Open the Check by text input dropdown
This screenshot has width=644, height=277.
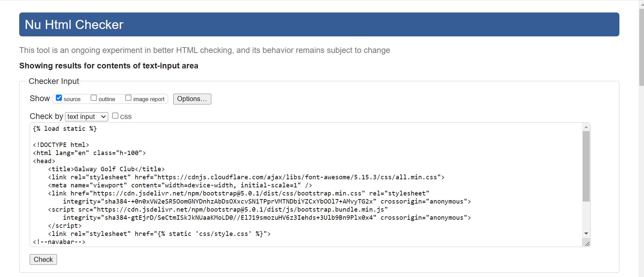click(x=86, y=117)
